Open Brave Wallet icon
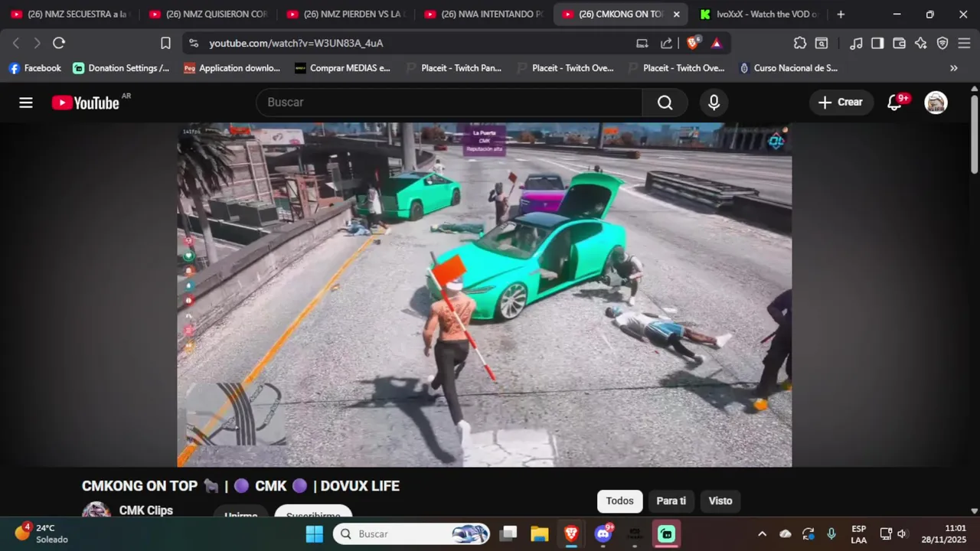The height and width of the screenshot is (551, 980). tap(900, 43)
